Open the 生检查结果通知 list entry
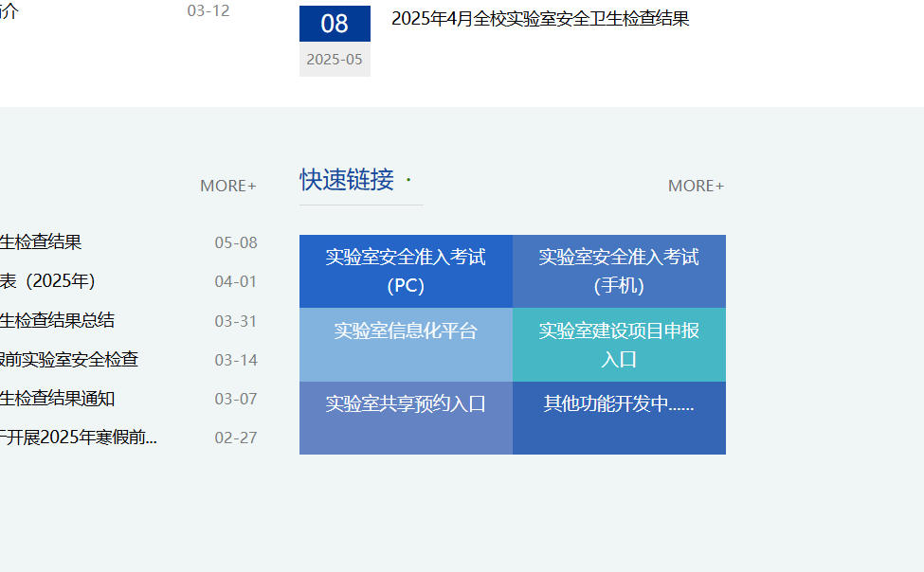The width and height of the screenshot is (924, 572). pos(57,399)
